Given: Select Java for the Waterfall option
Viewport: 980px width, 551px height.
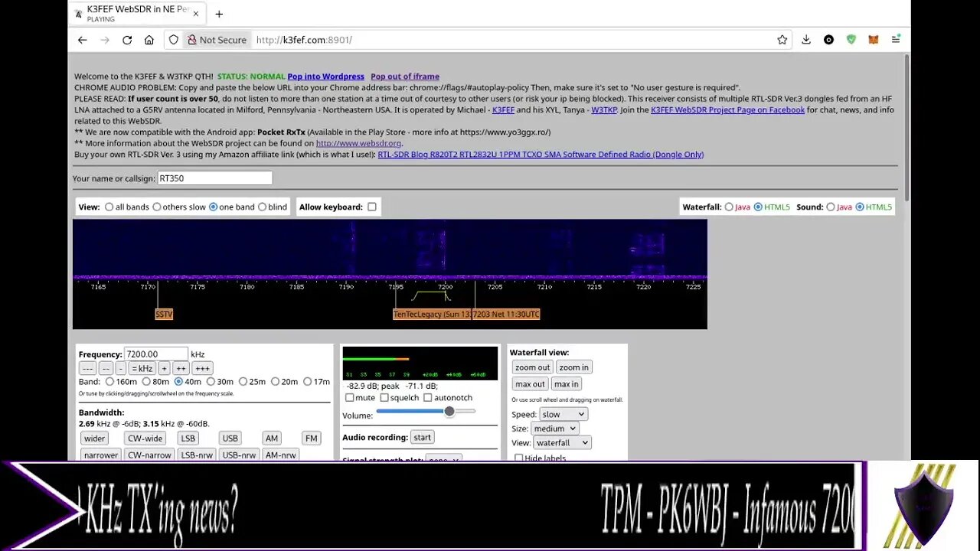Looking at the screenshot, I should point(729,207).
